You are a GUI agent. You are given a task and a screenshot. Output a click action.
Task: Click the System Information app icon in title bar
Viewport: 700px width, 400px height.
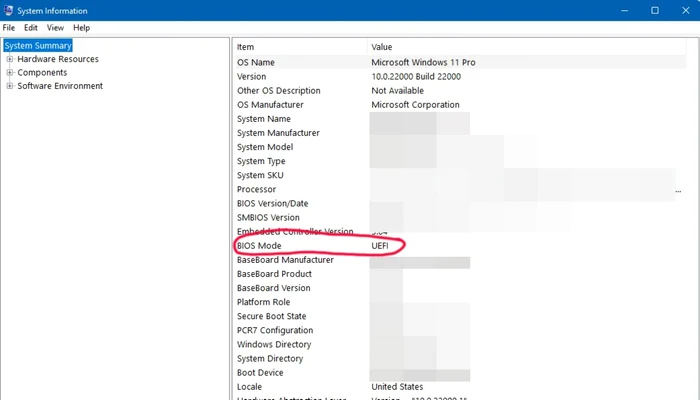click(x=8, y=10)
